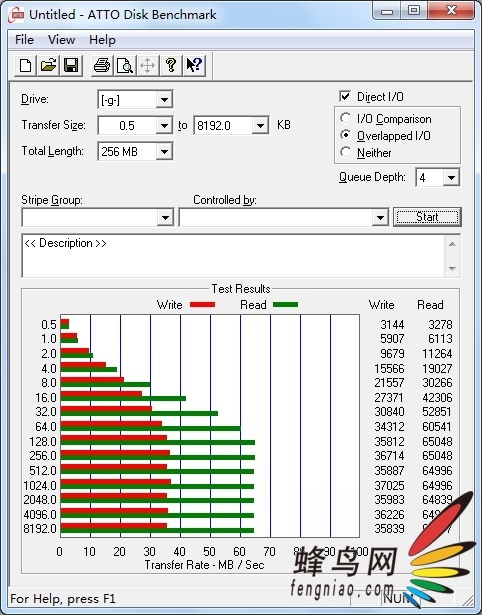Click write value 3144
Image resolution: width=482 pixels, height=615 pixels.
392,324
